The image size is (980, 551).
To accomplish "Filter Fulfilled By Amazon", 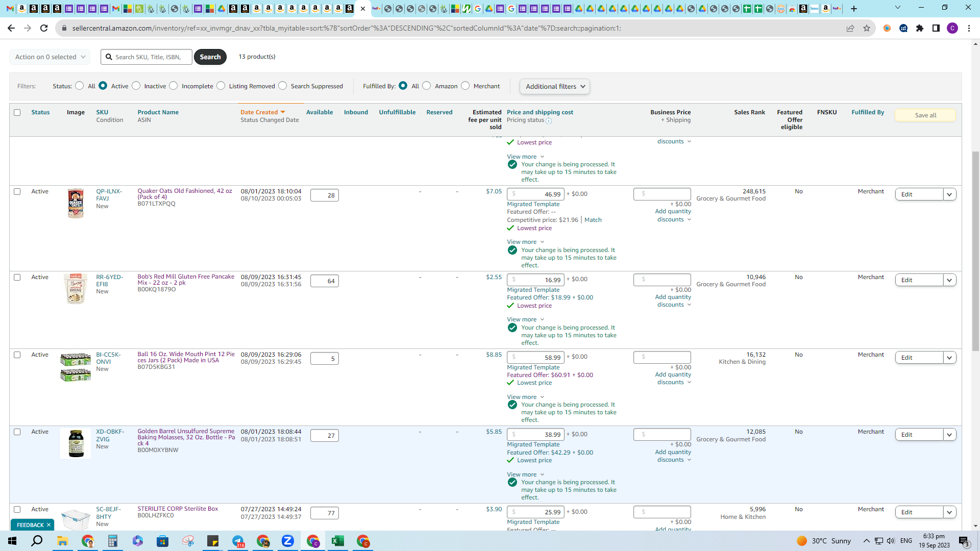I will point(427,86).
